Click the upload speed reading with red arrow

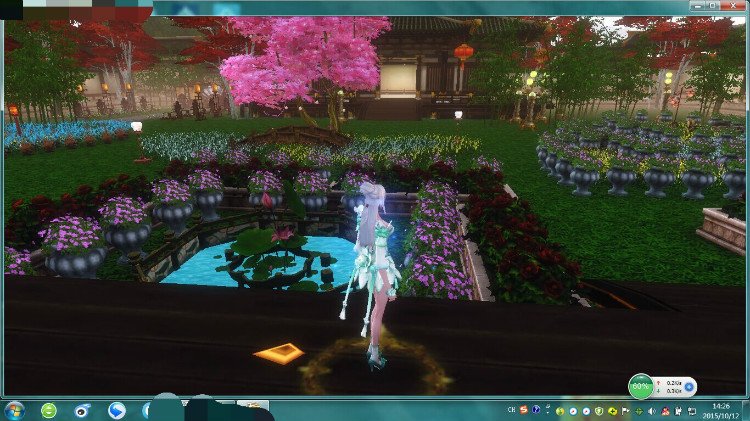tap(670, 383)
